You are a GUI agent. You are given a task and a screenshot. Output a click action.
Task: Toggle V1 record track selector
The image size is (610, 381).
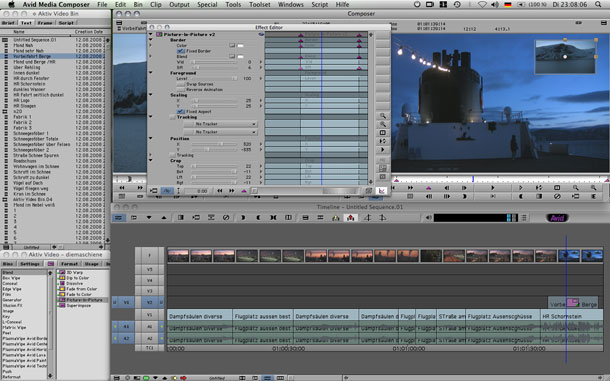tap(150, 314)
